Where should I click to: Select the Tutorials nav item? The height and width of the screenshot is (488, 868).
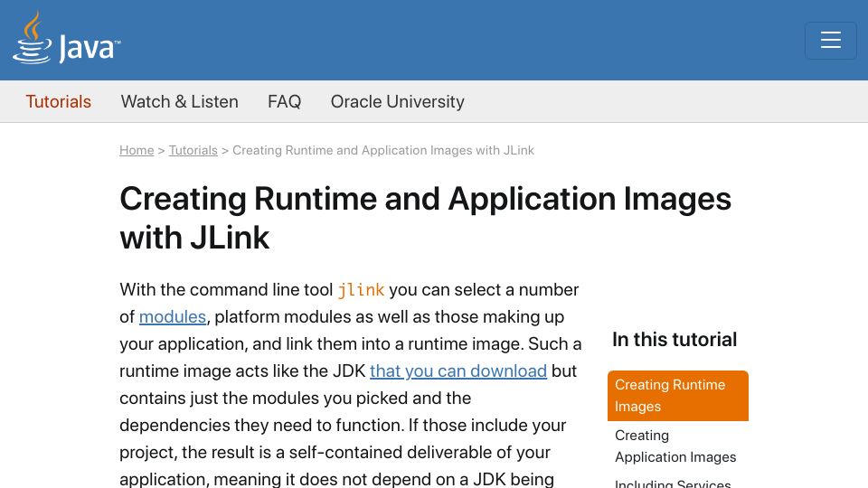point(58,102)
